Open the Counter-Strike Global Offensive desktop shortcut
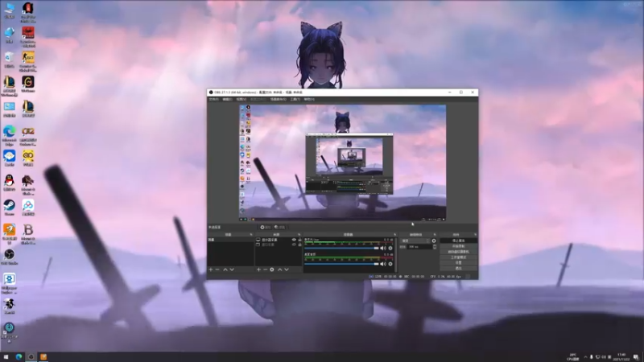644x362 pixels. tap(28, 62)
